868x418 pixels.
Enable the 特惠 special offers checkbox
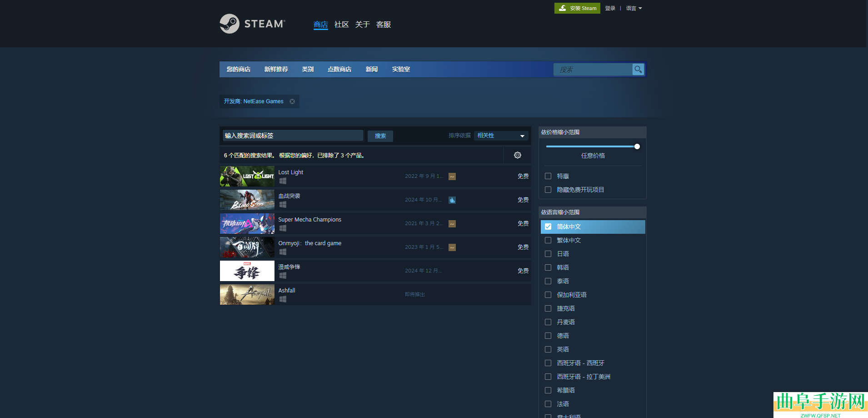pos(548,176)
